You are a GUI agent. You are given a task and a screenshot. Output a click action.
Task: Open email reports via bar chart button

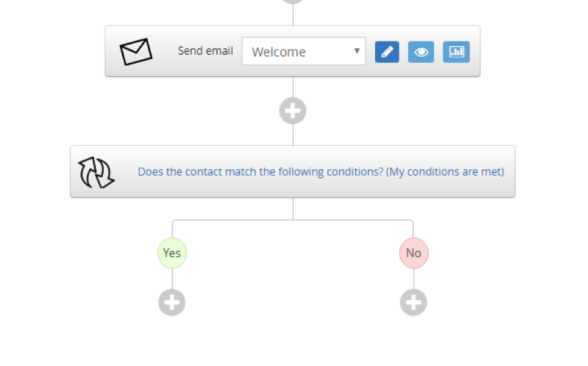click(x=456, y=52)
